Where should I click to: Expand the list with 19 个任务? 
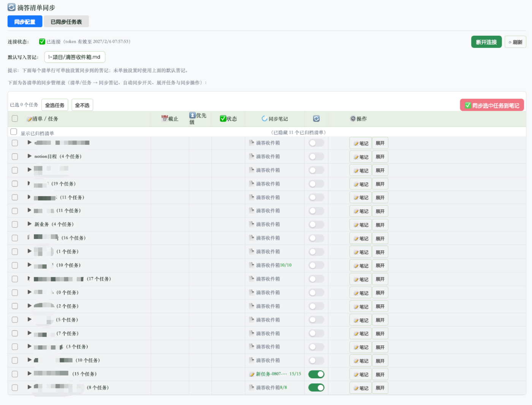(29, 184)
